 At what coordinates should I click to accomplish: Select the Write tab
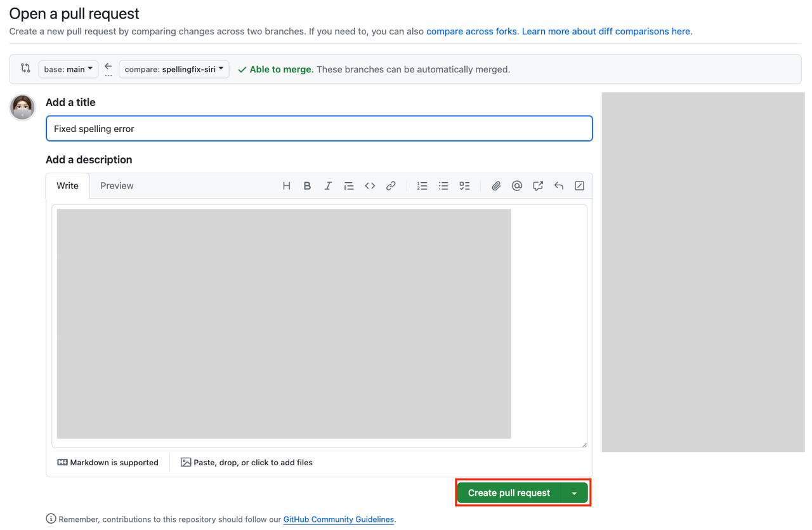67,186
